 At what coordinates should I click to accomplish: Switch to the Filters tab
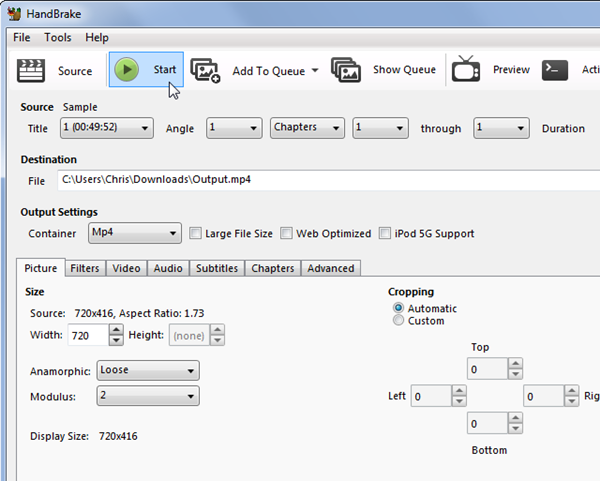85,268
